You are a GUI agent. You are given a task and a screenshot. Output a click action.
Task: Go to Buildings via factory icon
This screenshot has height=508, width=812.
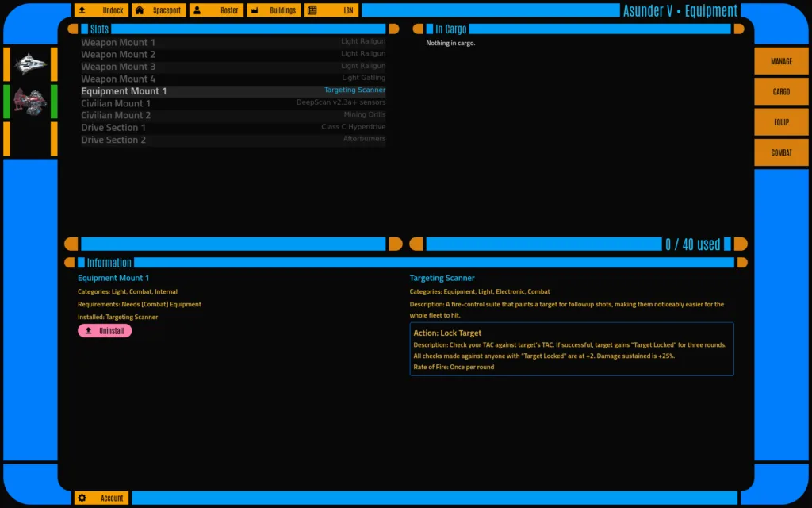pyautogui.click(x=255, y=10)
